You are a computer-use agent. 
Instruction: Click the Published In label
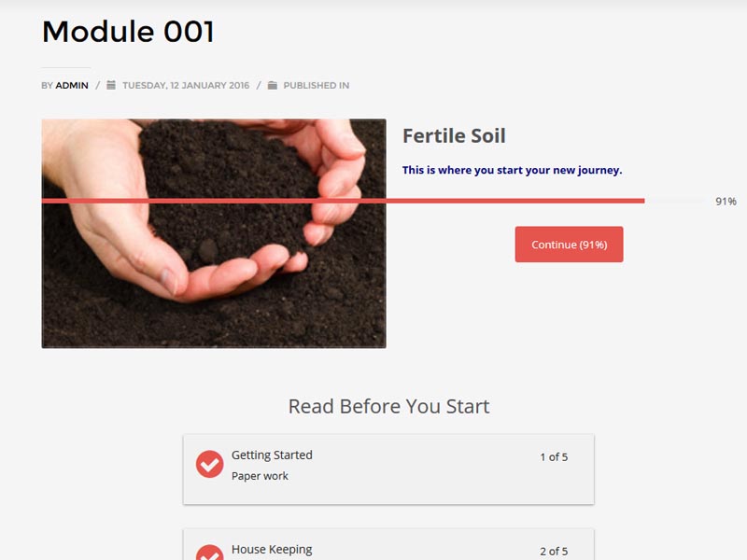(317, 85)
